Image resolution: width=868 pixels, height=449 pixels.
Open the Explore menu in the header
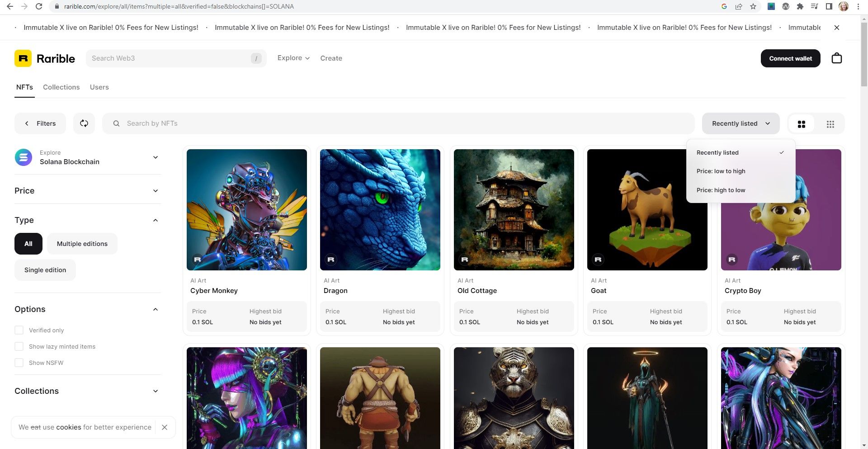pos(293,58)
